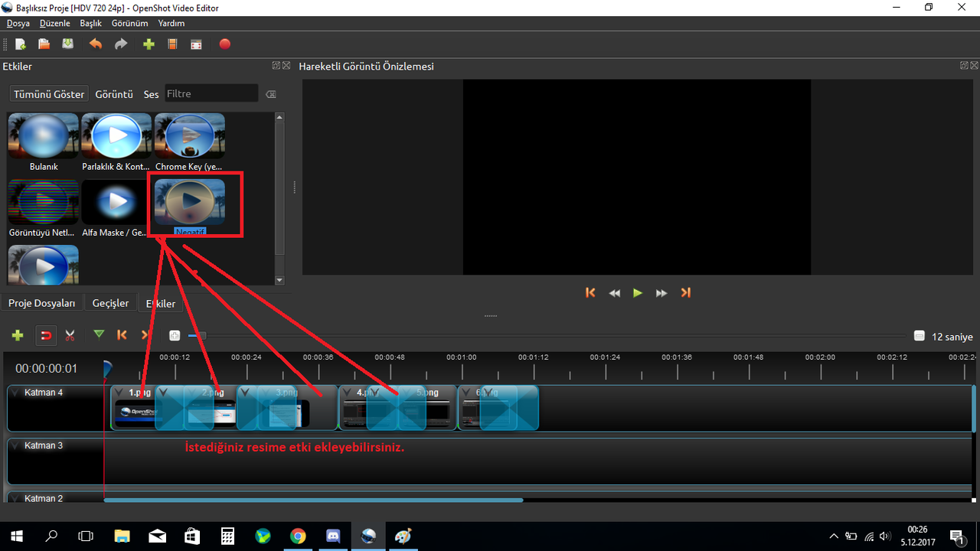980x551 pixels.
Task: Switch to the Proje Dosyaları tab
Action: (x=42, y=303)
